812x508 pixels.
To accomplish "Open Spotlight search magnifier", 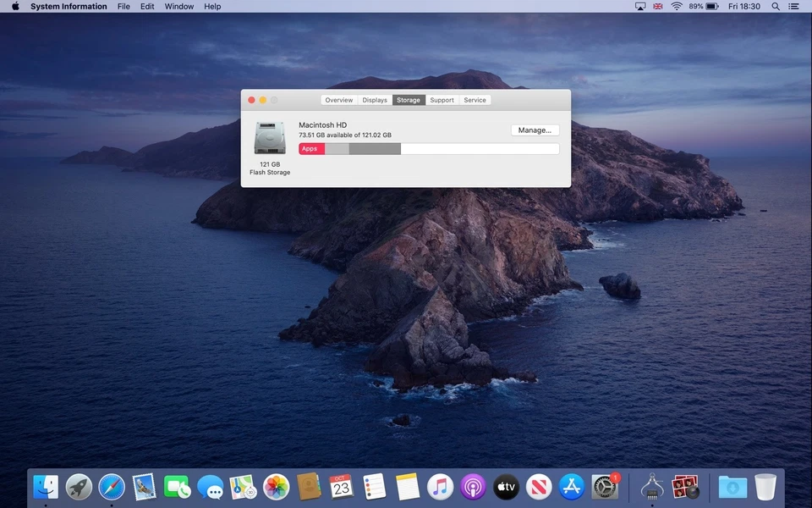I will tap(776, 6).
